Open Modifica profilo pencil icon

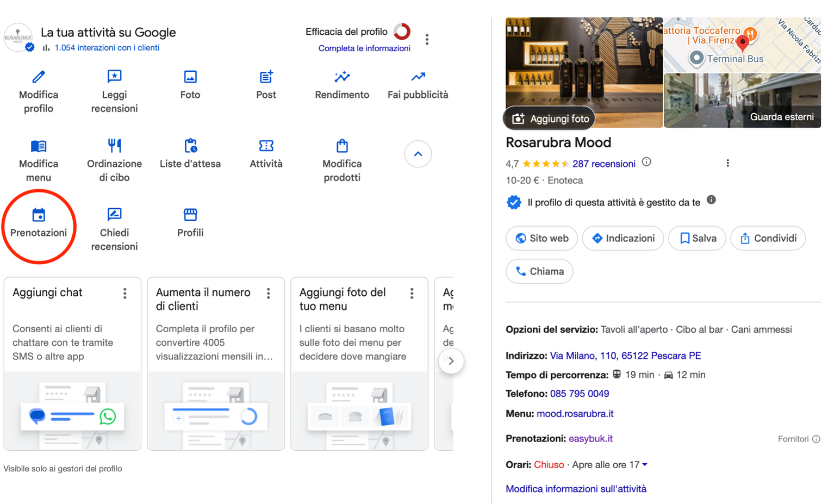click(x=39, y=77)
